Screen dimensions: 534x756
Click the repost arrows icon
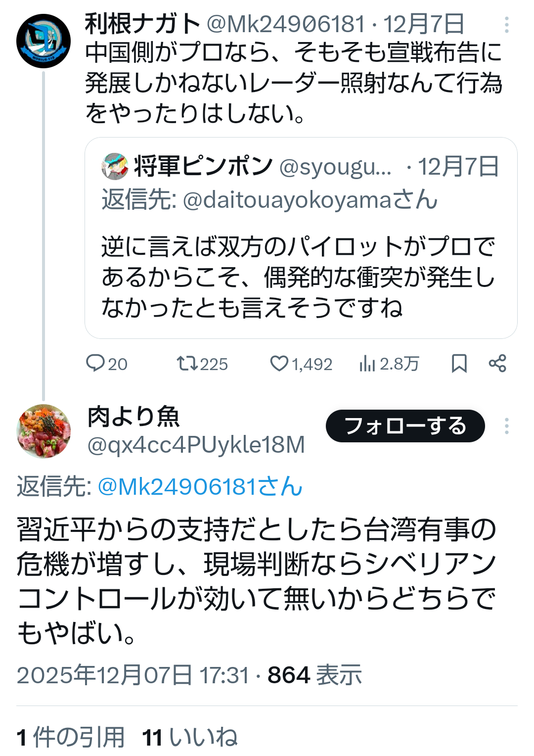tap(187, 364)
